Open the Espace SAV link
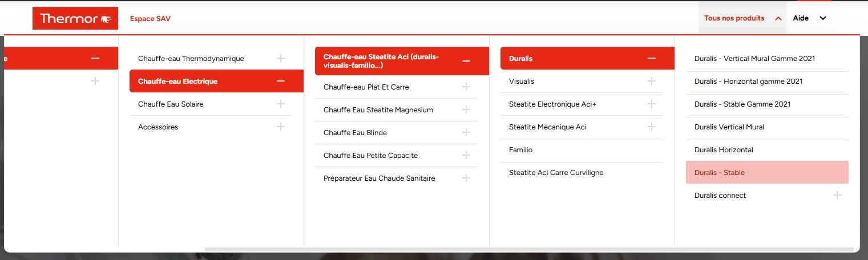 (150, 18)
